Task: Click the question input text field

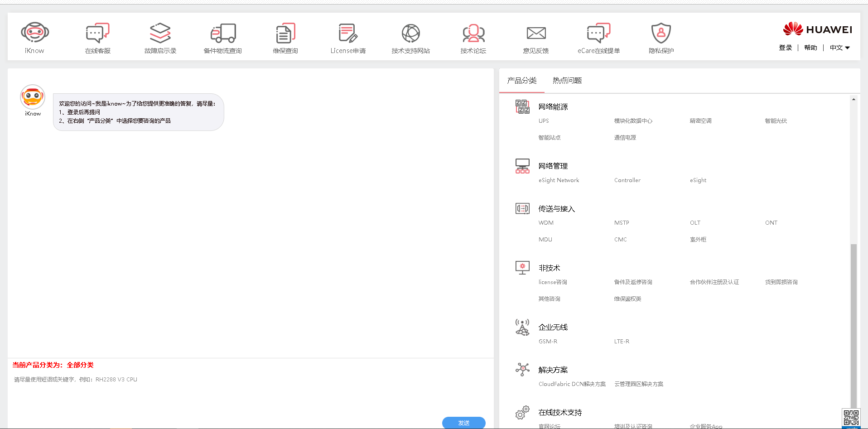Action: tap(251, 393)
